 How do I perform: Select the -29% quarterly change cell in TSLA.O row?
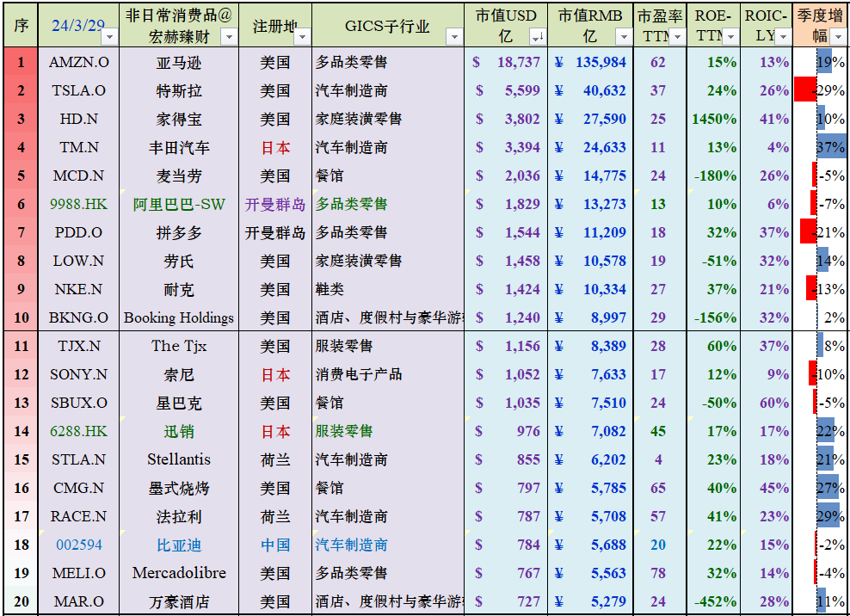821,90
